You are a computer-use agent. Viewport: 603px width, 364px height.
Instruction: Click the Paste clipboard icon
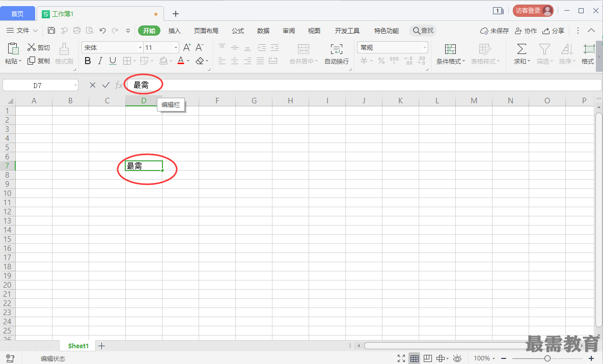click(13, 49)
